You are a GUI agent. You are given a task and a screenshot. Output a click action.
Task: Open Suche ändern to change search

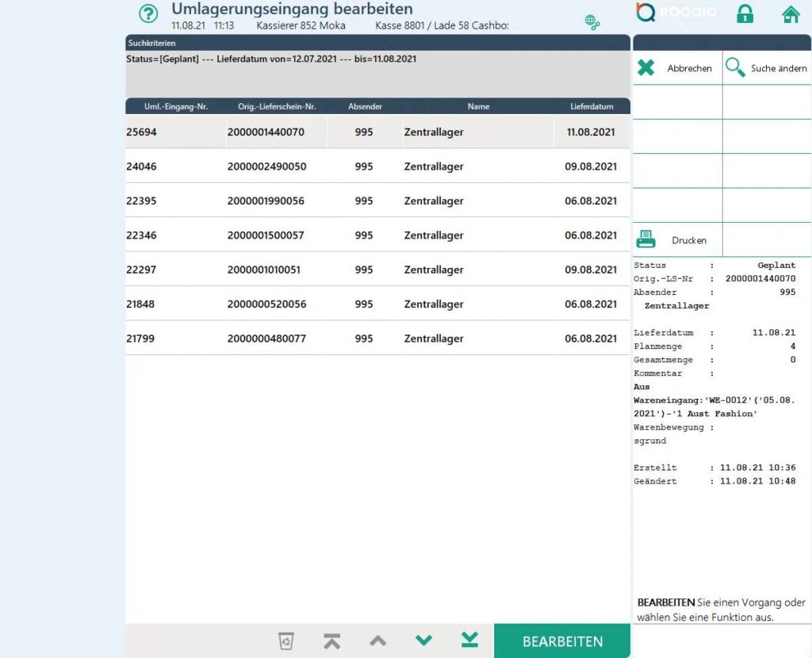767,68
